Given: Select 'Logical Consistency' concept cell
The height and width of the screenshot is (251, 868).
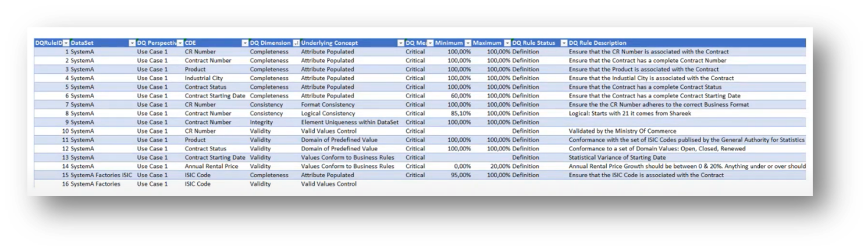Looking at the screenshot, I should 328,113.
